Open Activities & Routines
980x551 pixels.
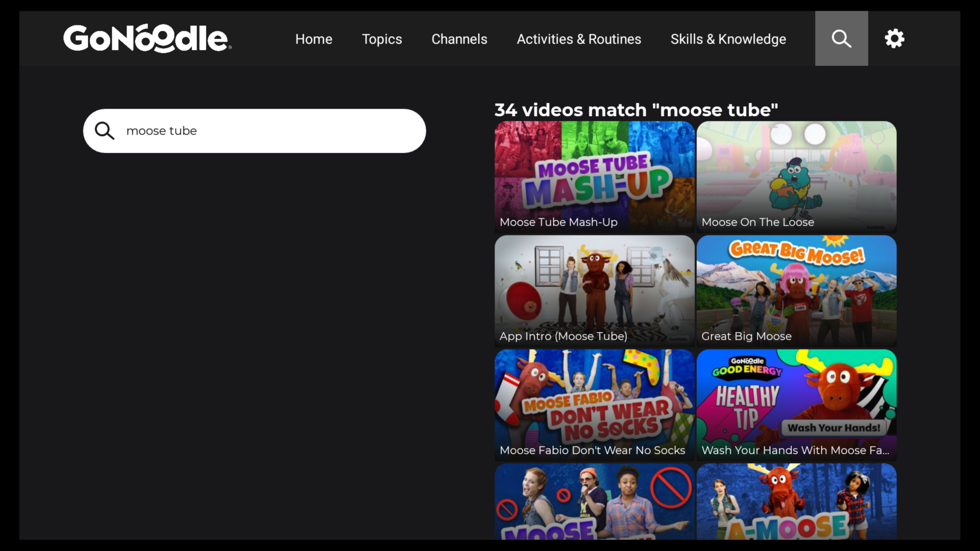pos(579,39)
